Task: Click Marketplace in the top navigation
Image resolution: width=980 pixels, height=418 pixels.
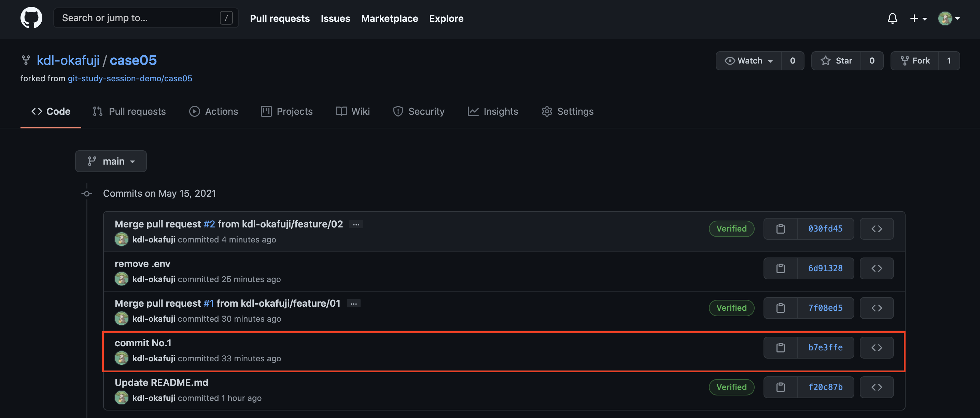Action: [x=390, y=18]
